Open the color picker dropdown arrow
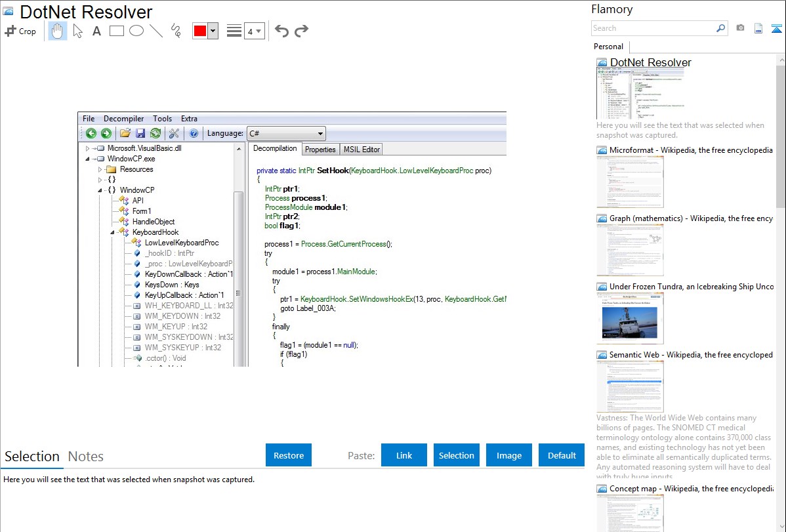This screenshot has width=786, height=532. coord(213,31)
